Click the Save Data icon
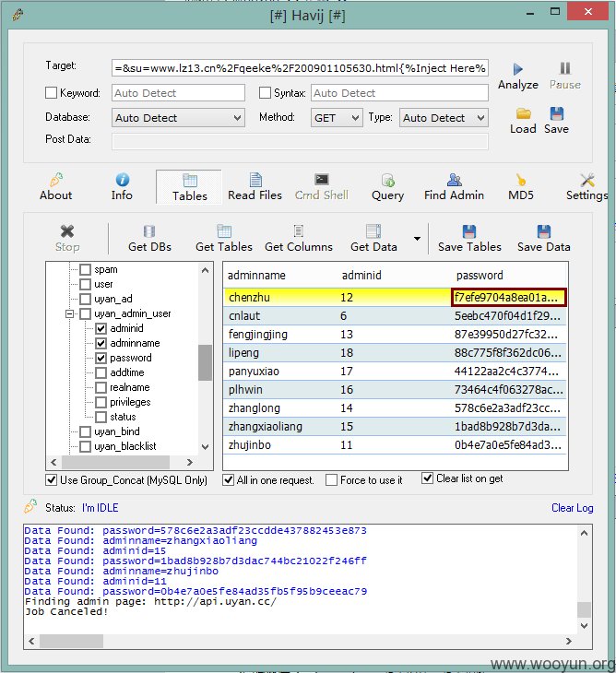The image size is (616, 673). click(544, 231)
